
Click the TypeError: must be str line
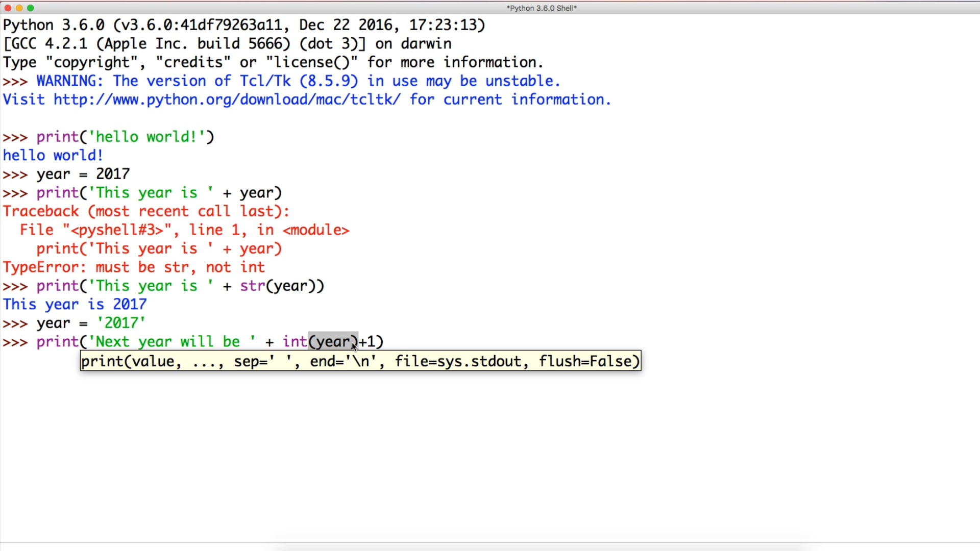pos(134,267)
